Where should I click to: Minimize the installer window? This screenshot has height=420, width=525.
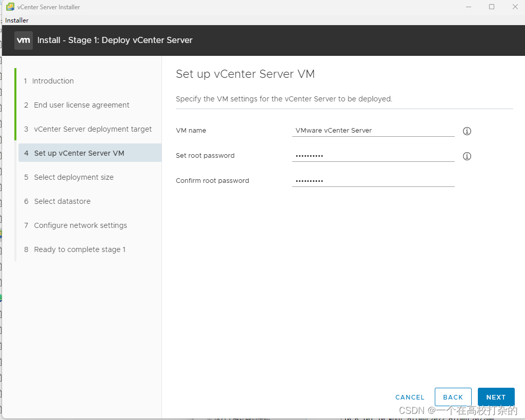[469, 7]
